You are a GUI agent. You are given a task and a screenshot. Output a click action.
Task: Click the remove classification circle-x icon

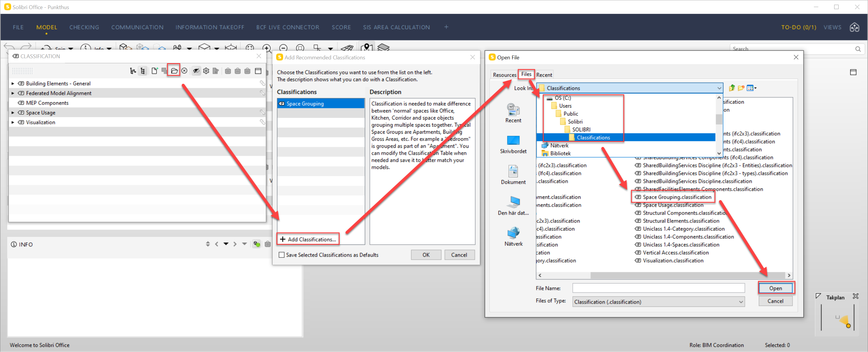184,71
